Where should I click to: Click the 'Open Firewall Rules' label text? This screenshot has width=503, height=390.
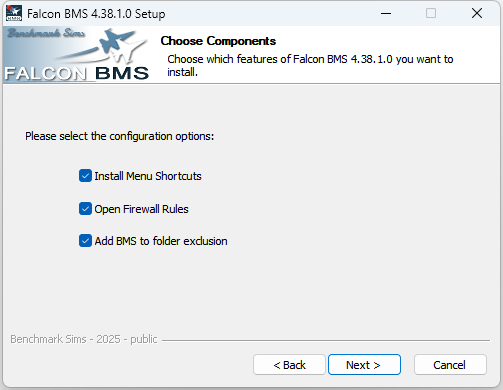click(141, 209)
